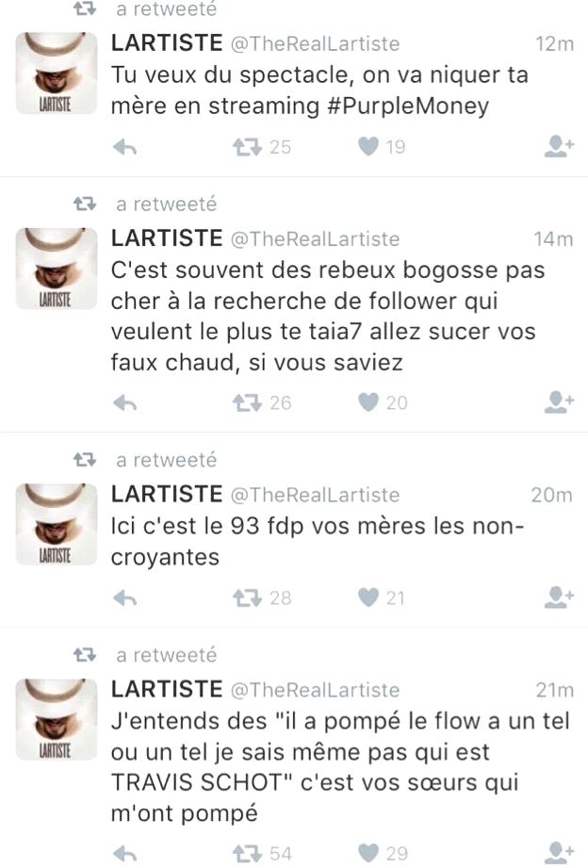Open the 12m timestamp tweet details

[x=554, y=44]
